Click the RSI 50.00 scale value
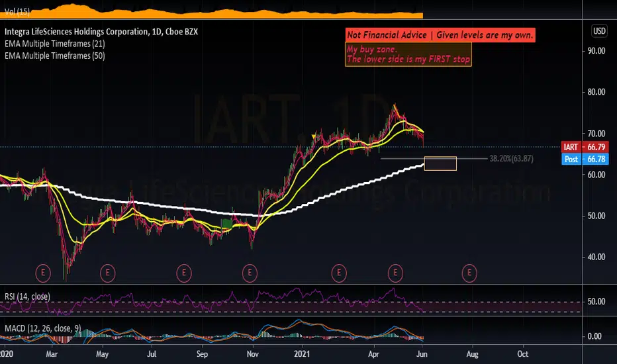617x364 pixels. click(596, 302)
